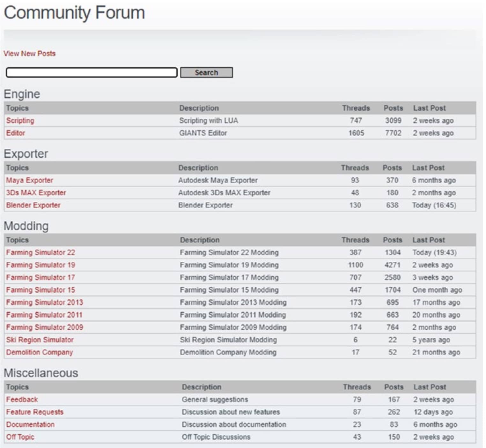Viewport: 486px width, 448px height.
Task: Click the 'Farming Simulator 22 Modding' description
Action: [229, 252]
